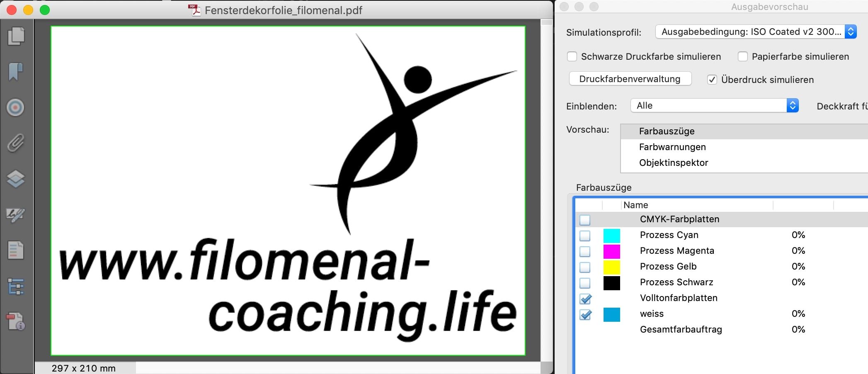Click the magenta color swatch

click(x=612, y=251)
